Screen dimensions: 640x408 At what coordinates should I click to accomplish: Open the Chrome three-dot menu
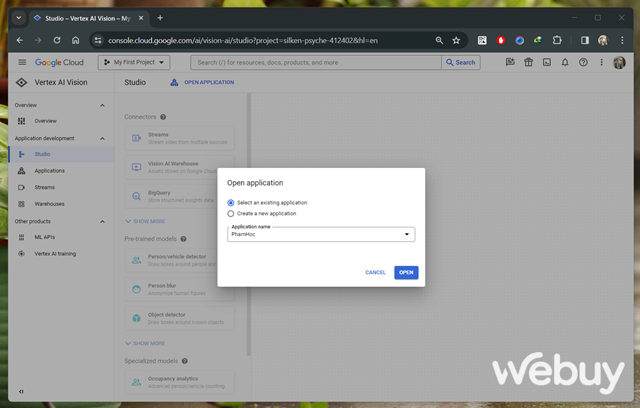point(622,40)
